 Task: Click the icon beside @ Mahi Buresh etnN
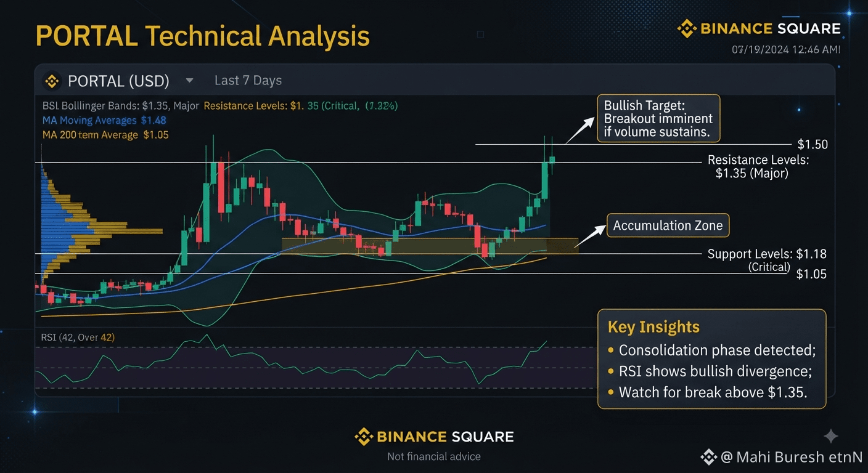[708, 457]
